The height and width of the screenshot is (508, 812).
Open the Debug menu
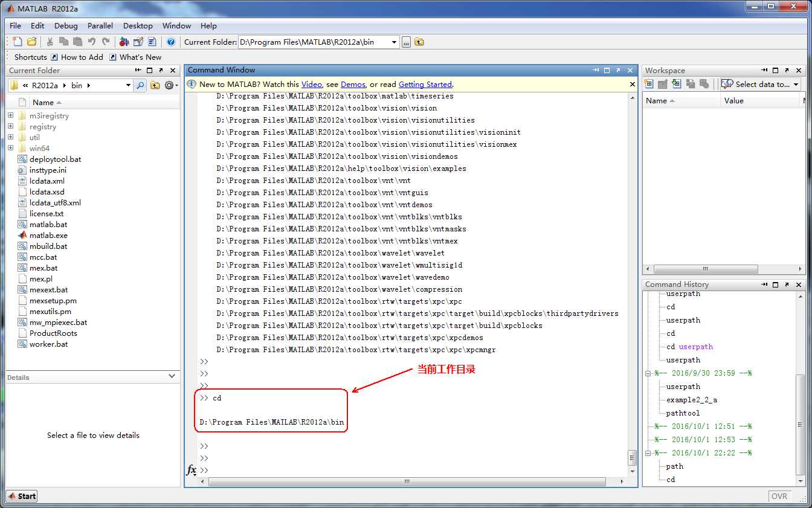[66, 25]
